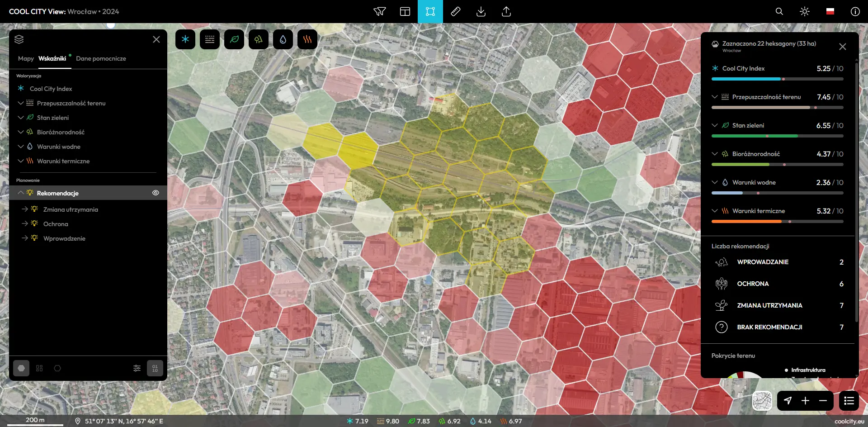The height and width of the screenshot is (427, 868).
Task: Click the Cool City Index progress bar
Action: click(778, 79)
